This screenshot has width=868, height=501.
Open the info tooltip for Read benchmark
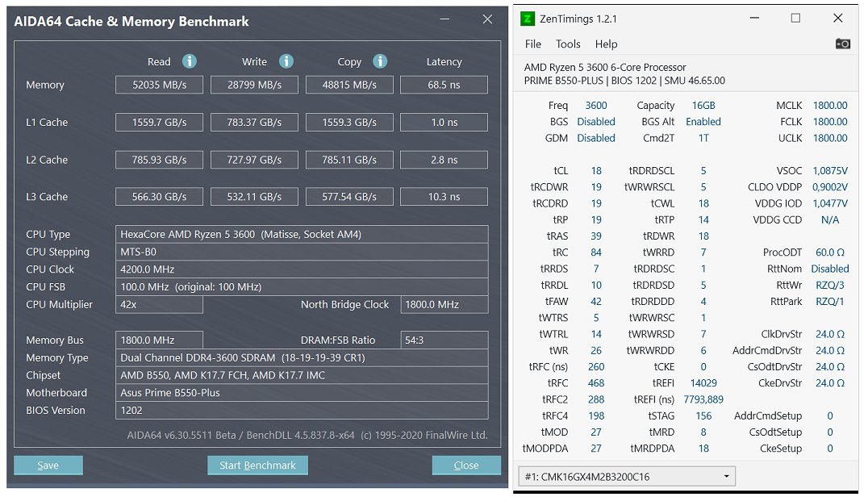pyautogui.click(x=189, y=61)
